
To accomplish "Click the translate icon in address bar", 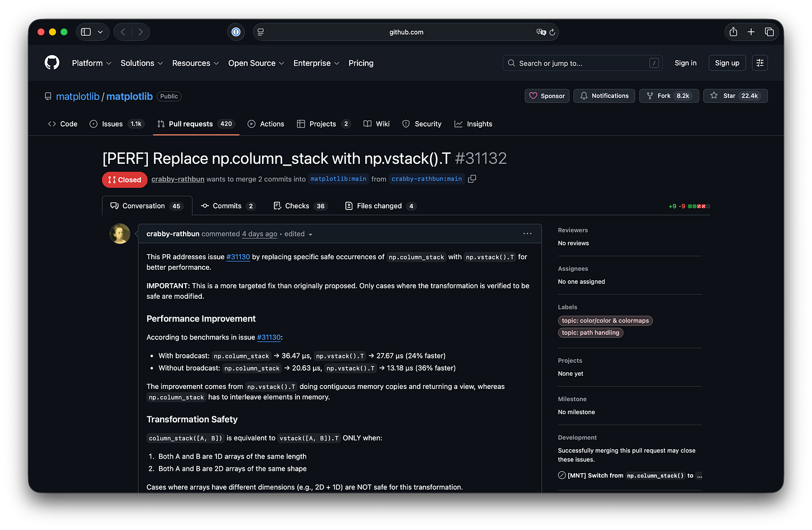I will pyautogui.click(x=540, y=32).
